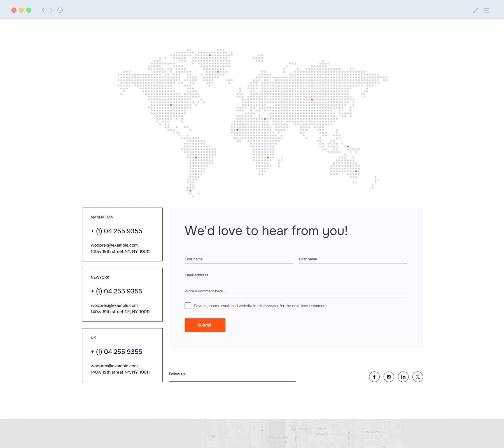504x448 pixels.
Task: Click the Manhattan email address link
Action: tap(114, 245)
